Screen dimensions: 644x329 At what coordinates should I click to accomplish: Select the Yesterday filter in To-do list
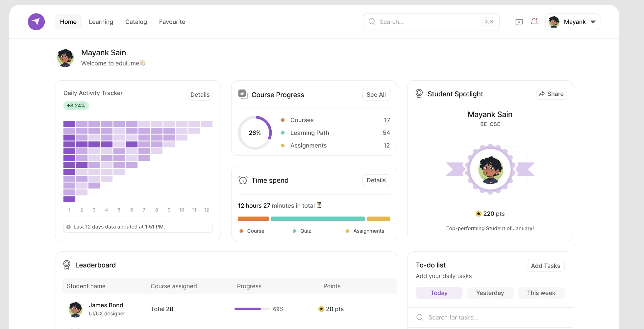pos(490,293)
